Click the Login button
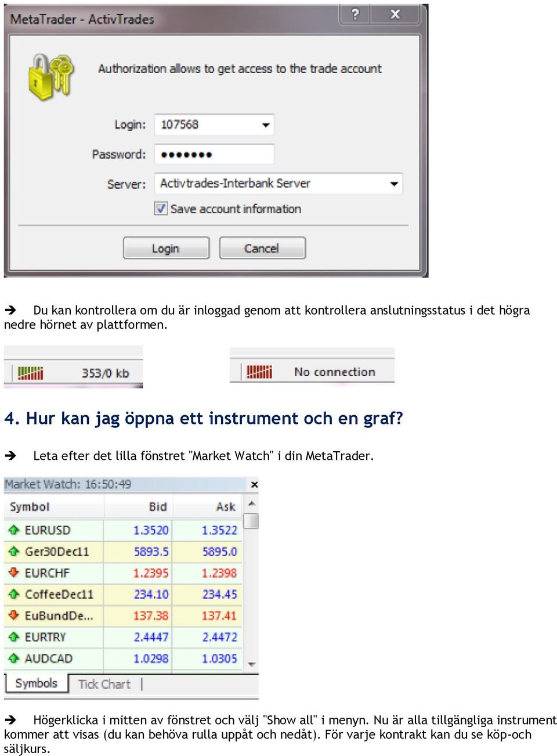The image size is (557, 756). 166,249
